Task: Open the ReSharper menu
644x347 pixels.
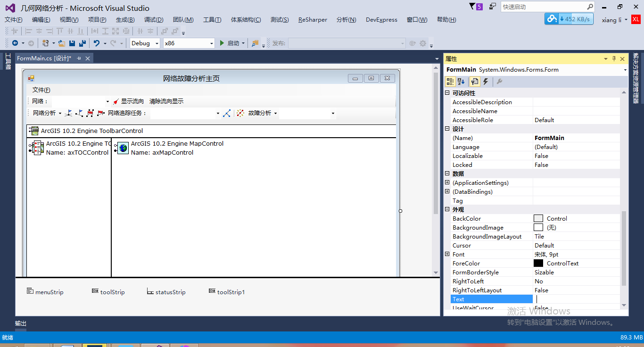Action: (313, 20)
